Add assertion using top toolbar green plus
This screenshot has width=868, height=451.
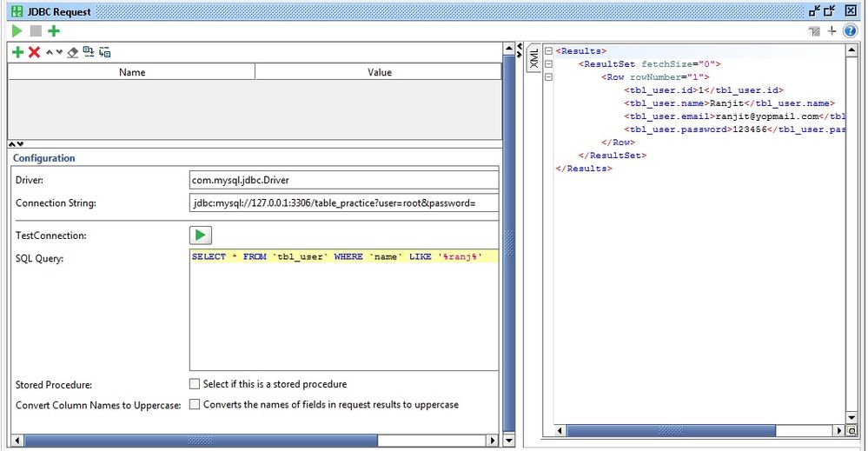tap(54, 31)
